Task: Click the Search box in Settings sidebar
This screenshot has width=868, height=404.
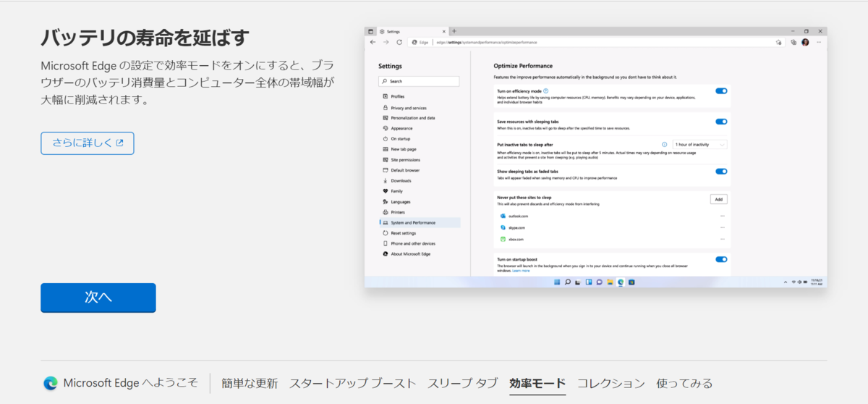Action: tap(418, 81)
